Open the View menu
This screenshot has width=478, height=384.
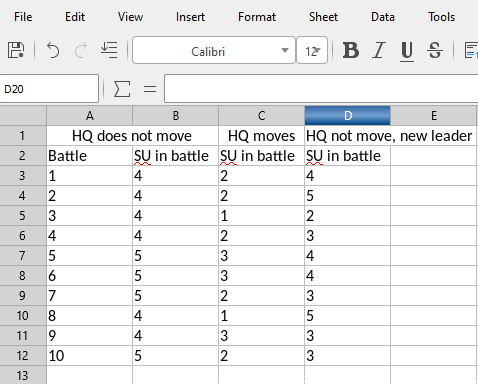tap(130, 17)
